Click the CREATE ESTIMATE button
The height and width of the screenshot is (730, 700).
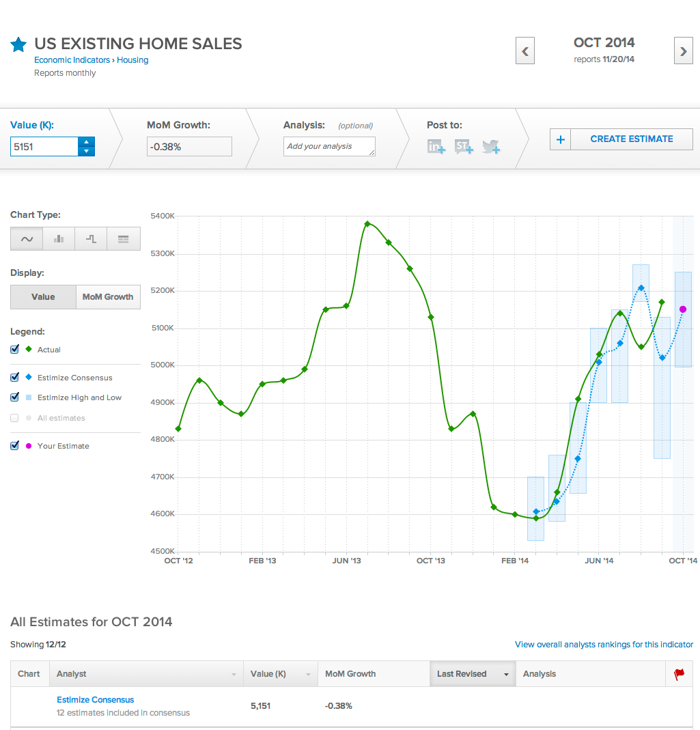pos(630,139)
